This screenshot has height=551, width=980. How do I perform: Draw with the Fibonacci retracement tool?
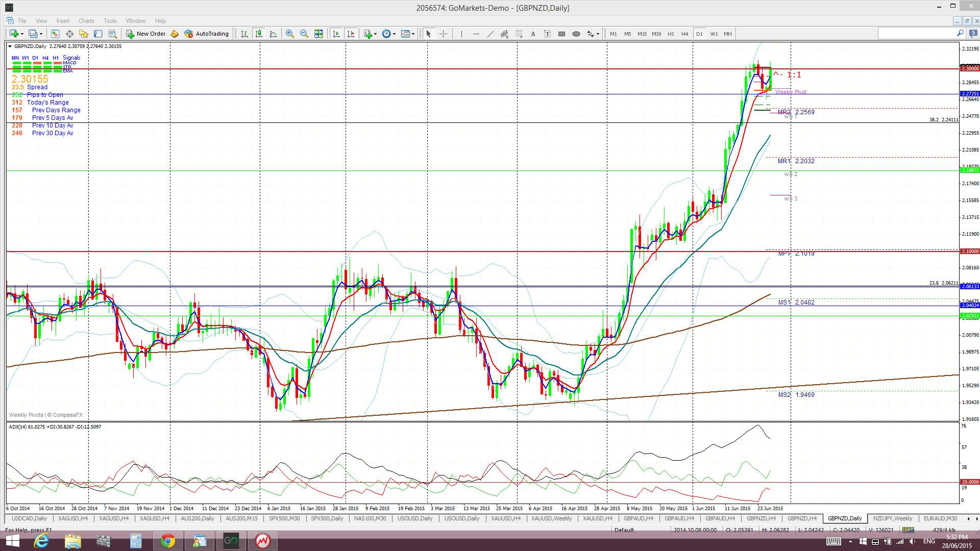519,34
